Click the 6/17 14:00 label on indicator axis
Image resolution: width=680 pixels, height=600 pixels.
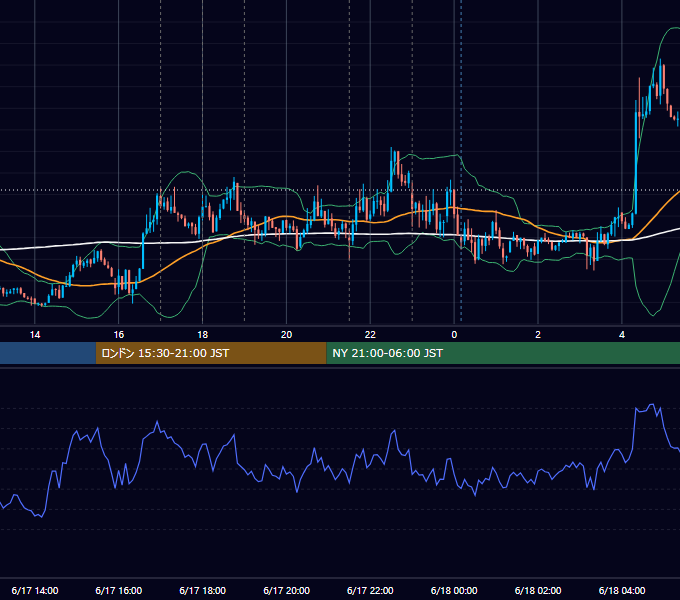tap(35, 590)
